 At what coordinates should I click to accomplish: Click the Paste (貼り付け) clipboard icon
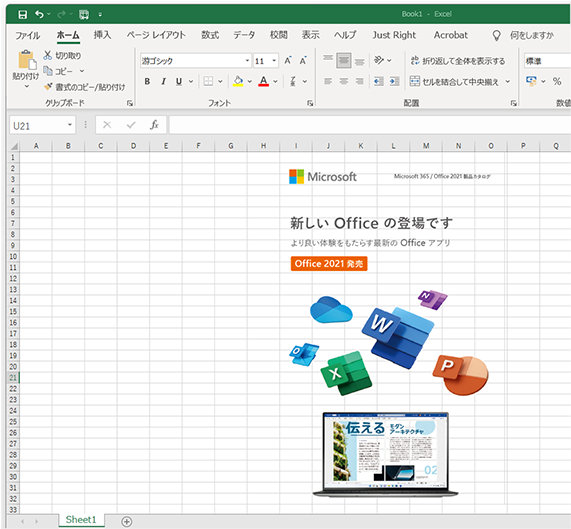pyautogui.click(x=27, y=59)
